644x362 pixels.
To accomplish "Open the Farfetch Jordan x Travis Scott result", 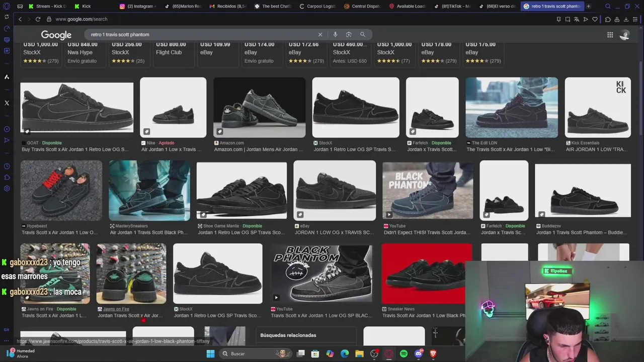I will 432,149.
